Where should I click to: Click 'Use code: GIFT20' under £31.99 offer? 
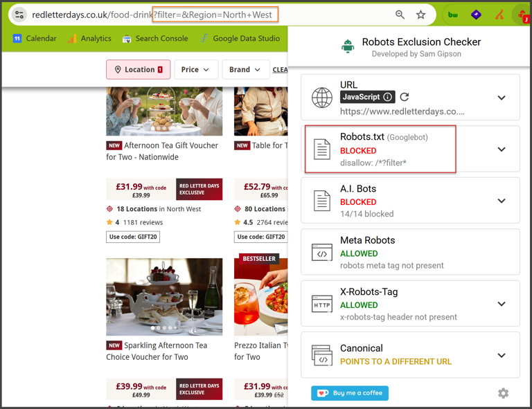133,237
